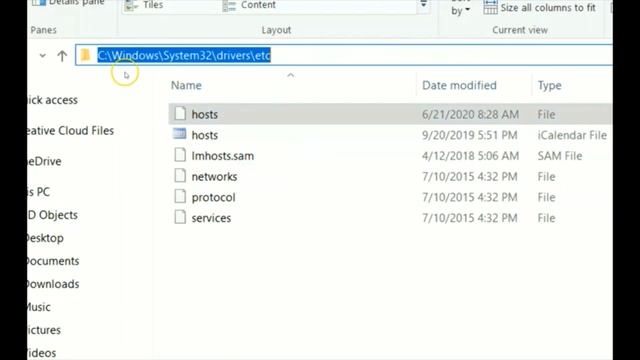The image size is (640, 360).
Task: Select the protocol file
Action: pyautogui.click(x=390, y=198)
